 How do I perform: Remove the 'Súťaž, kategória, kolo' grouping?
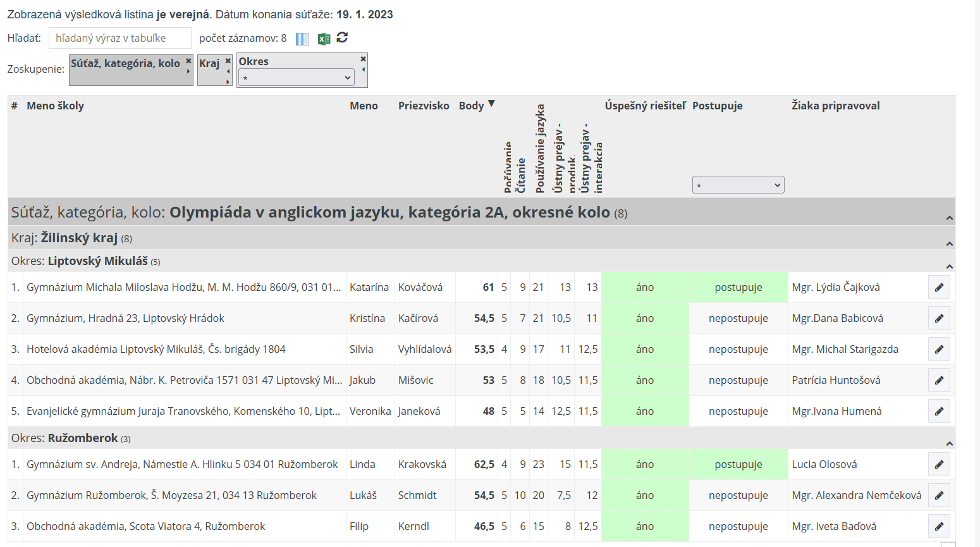click(x=188, y=61)
